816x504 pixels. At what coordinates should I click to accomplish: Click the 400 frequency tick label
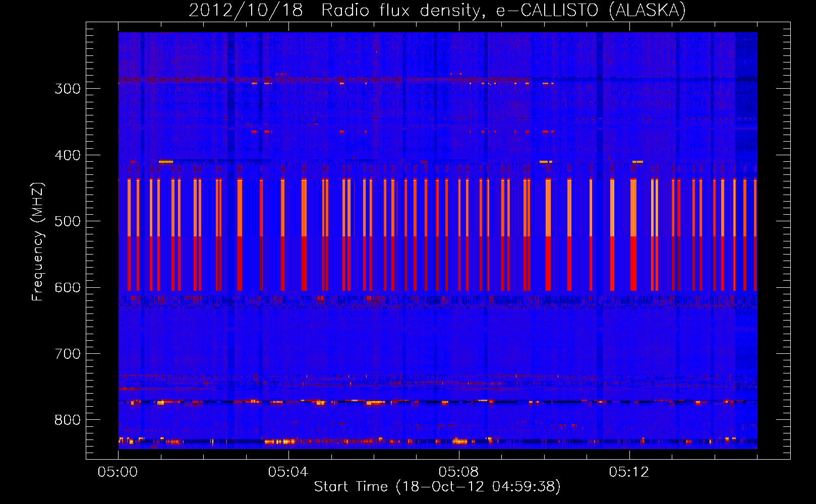click(x=68, y=155)
